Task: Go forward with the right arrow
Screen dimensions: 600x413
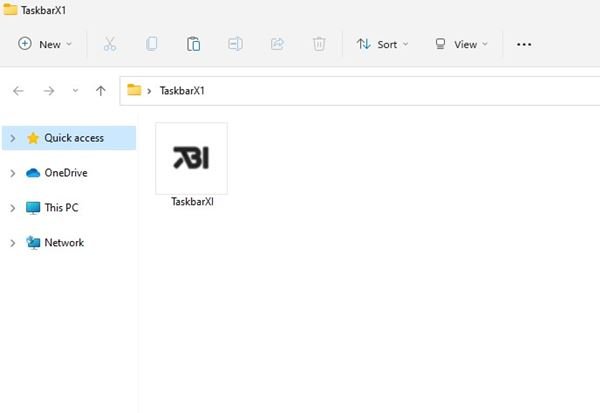Action: click(49, 91)
